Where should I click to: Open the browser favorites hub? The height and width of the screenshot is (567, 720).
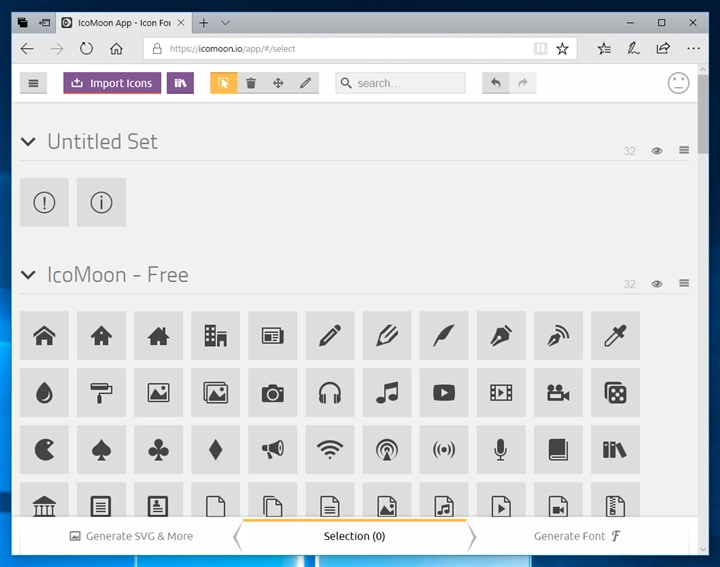[x=604, y=49]
